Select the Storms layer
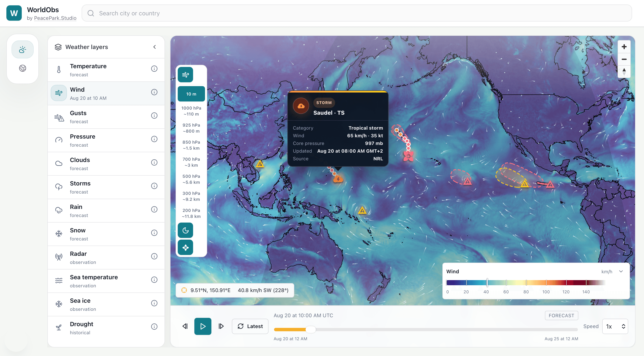 [x=106, y=187]
